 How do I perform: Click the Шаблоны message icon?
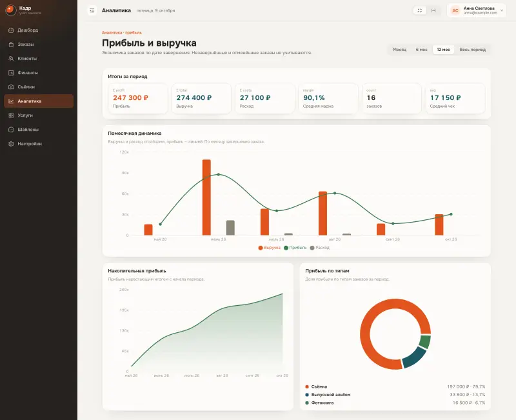pos(11,130)
